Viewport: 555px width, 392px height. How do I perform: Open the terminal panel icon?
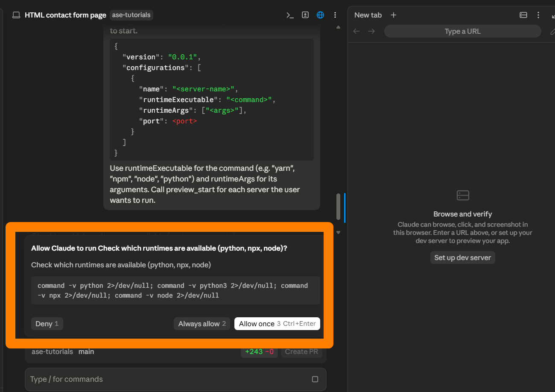pyautogui.click(x=290, y=15)
